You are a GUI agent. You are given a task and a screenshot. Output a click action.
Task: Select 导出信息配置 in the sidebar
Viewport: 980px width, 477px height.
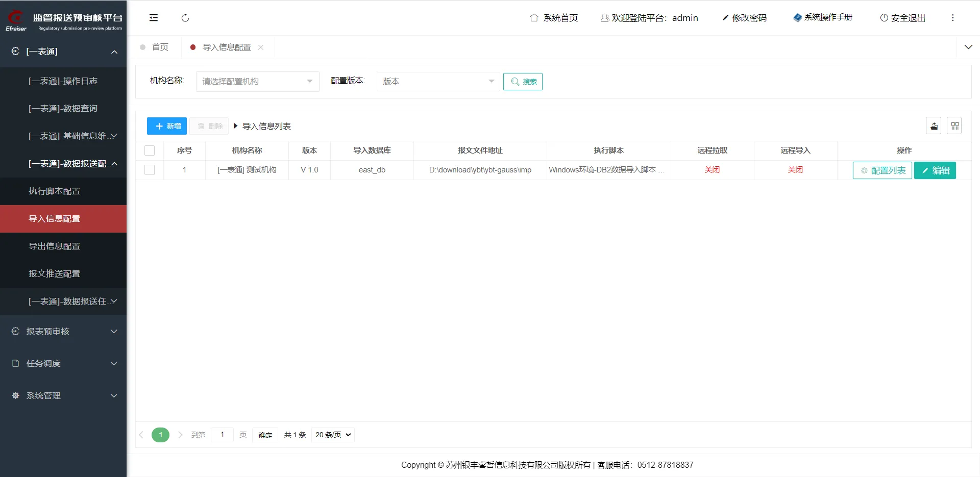point(55,246)
